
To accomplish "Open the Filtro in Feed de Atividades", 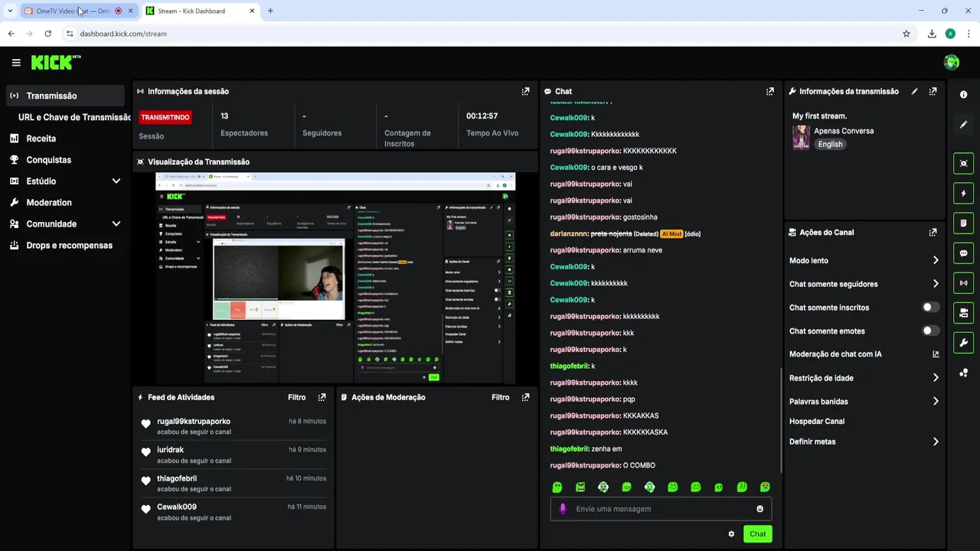I will click(x=297, y=397).
